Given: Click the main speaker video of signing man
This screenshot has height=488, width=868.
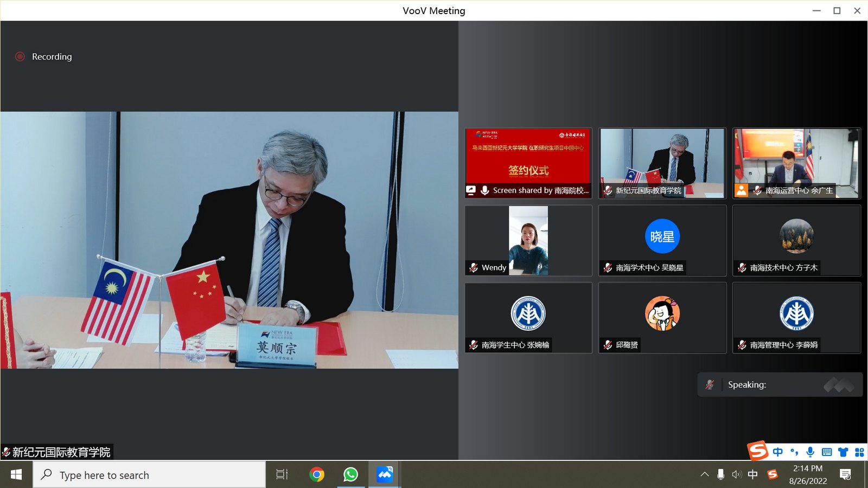Looking at the screenshot, I should click(229, 240).
